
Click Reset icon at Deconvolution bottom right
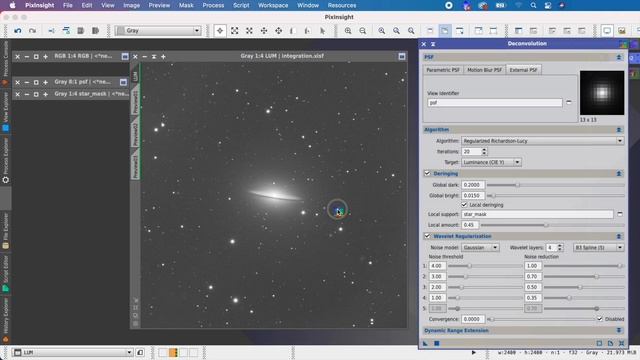pos(621,343)
